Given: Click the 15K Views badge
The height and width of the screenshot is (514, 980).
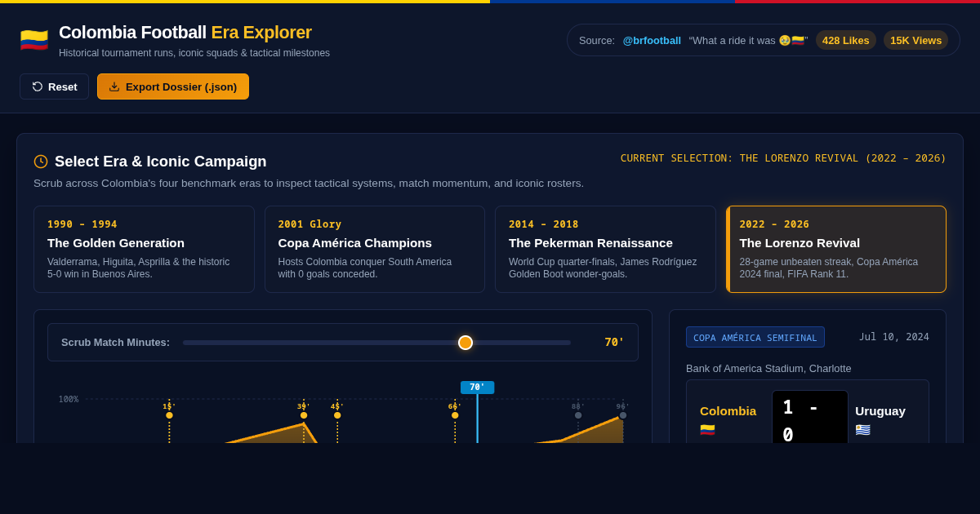Looking at the screenshot, I should [x=915, y=40].
